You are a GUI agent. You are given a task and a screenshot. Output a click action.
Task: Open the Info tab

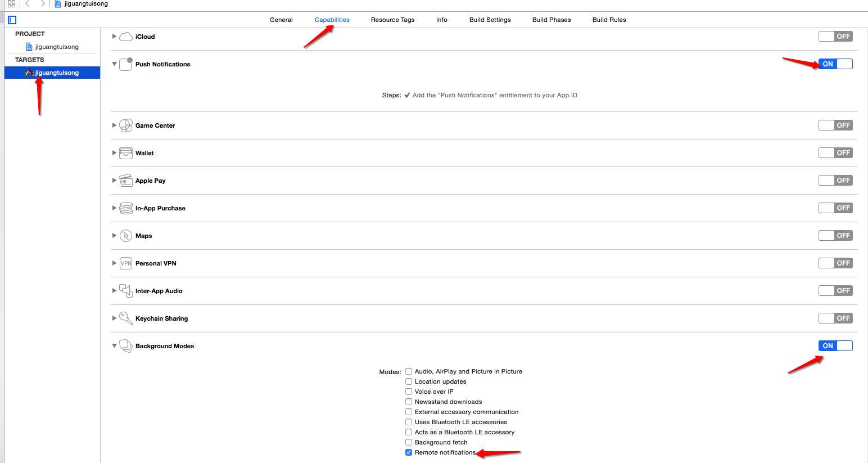(x=442, y=20)
